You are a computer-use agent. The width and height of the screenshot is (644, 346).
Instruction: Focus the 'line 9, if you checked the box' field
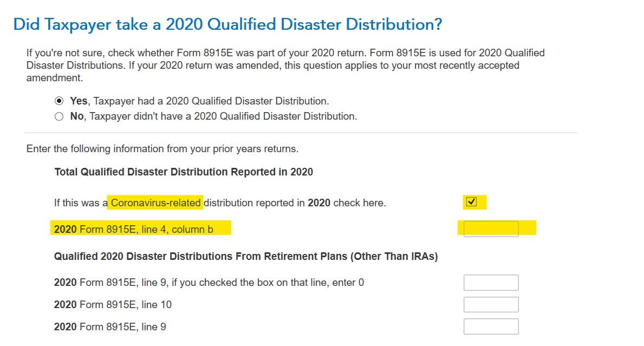tap(491, 283)
